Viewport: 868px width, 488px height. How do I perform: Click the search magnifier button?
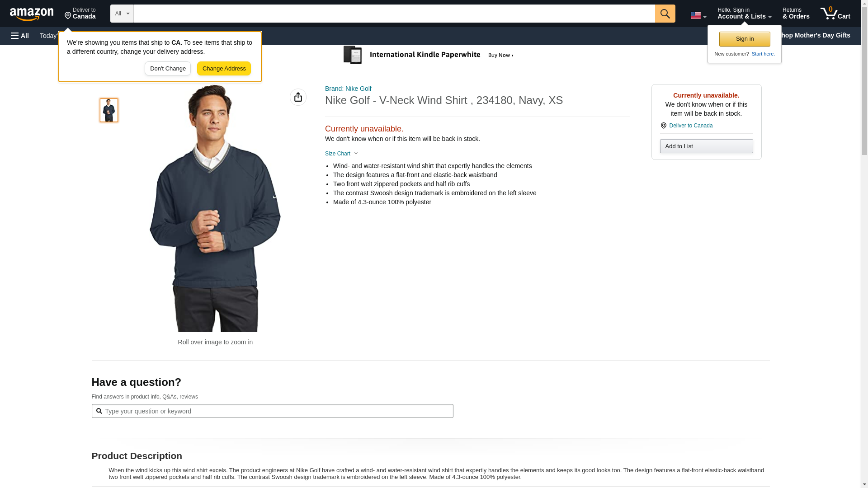point(665,14)
